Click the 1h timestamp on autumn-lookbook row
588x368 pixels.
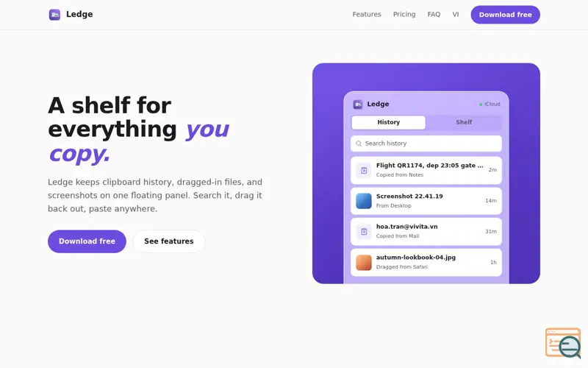(493, 262)
